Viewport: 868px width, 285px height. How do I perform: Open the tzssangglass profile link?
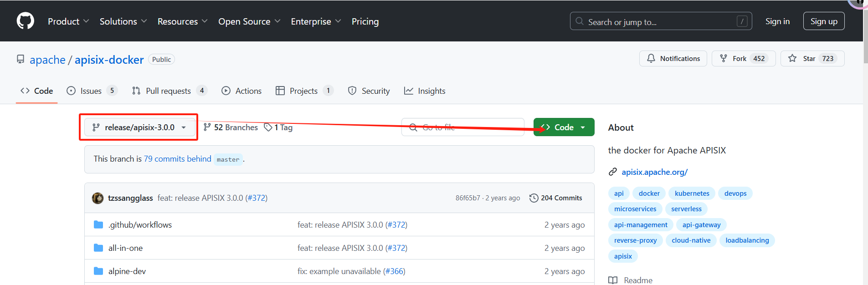tap(130, 198)
